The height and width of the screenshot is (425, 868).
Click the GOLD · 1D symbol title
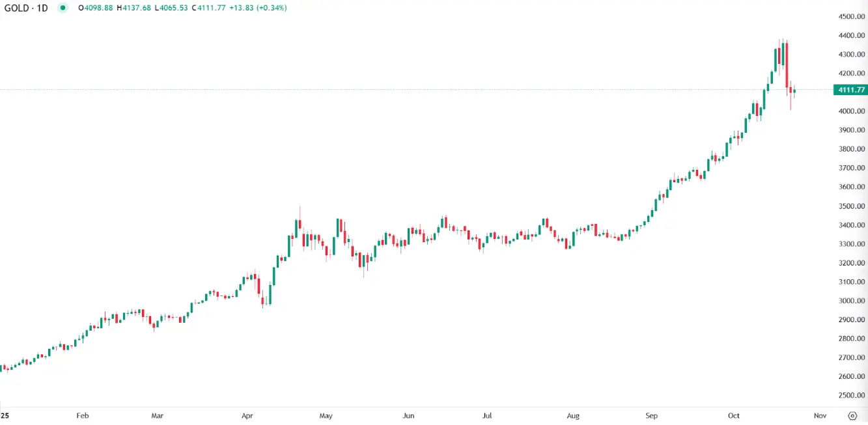26,8
